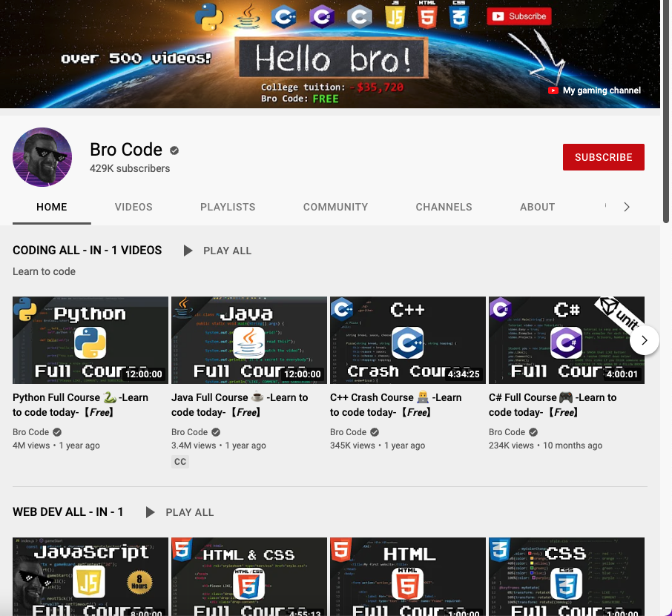Click the C# logo in the banner

click(x=322, y=17)
